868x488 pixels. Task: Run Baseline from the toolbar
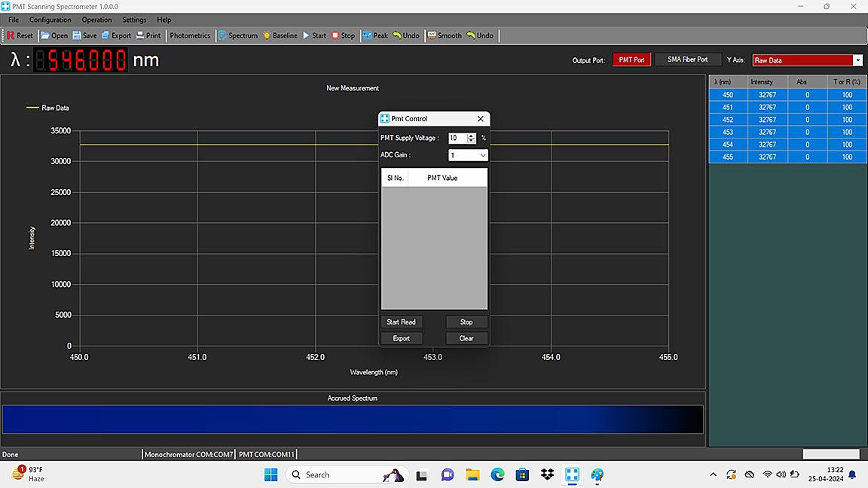click(x=267, y=35)
